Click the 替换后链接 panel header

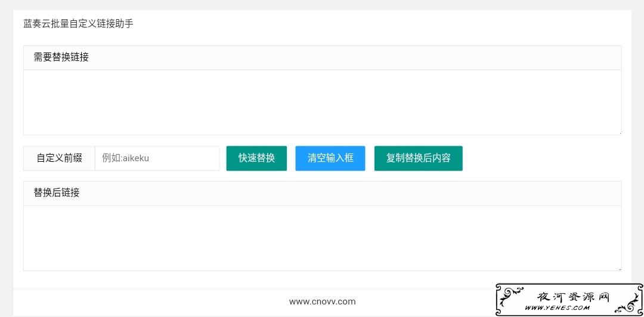point(323,193)
